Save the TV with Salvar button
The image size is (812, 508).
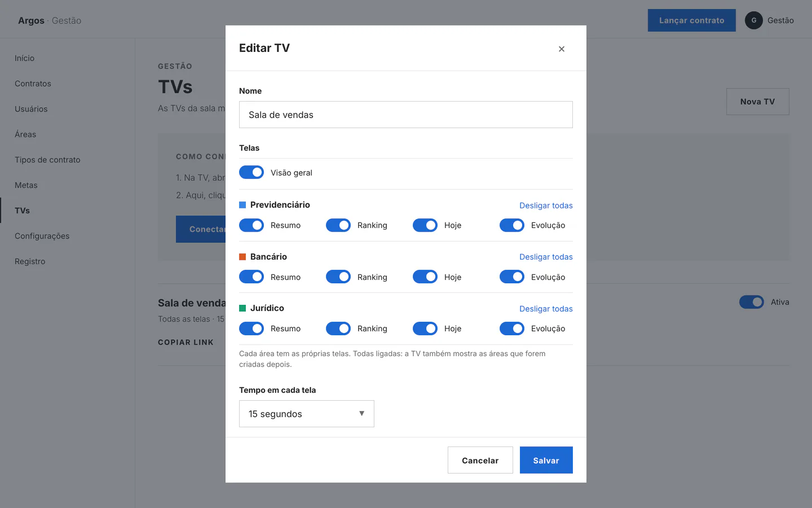pos(546,460)
